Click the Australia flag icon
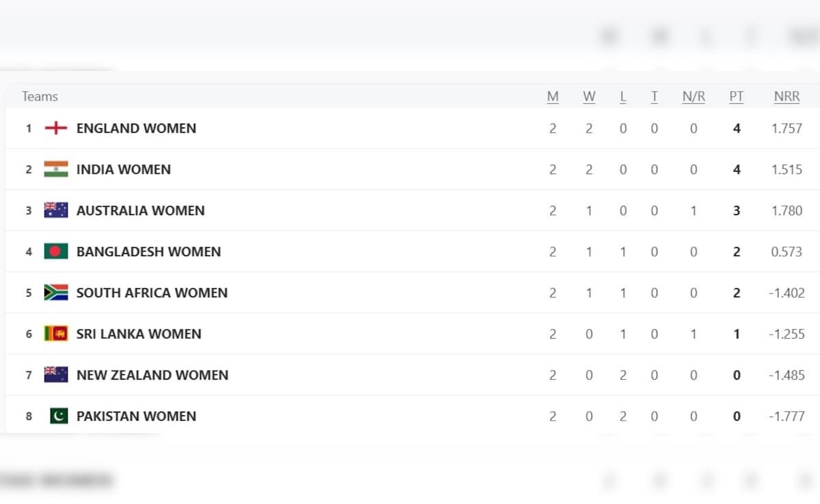The image size is (820, 504). tap(56, 210)
